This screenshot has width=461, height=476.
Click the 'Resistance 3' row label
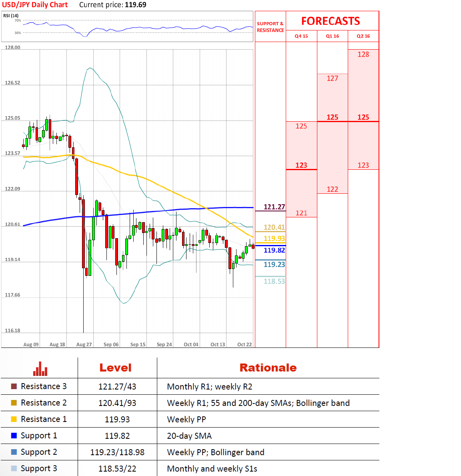(44, 386)
